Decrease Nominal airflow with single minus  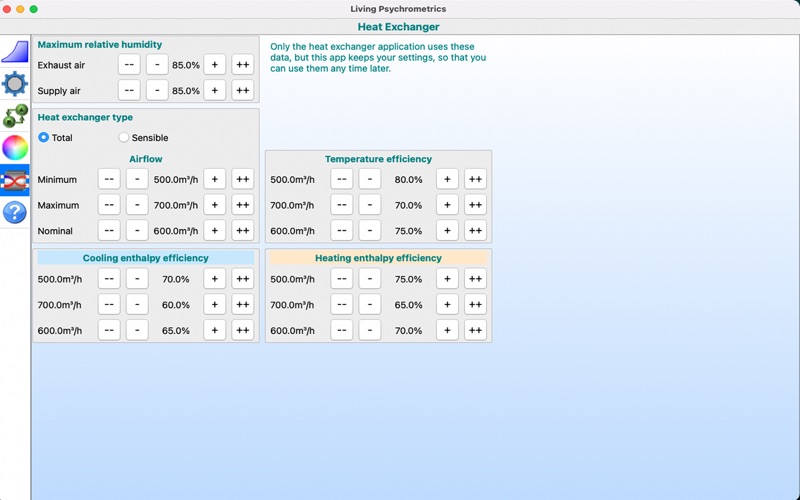click(x=137, y=230)
